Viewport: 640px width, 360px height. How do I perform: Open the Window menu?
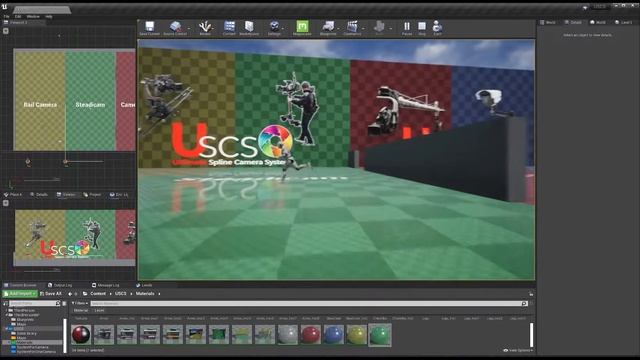pyautogui.click(x=33, y=17)
